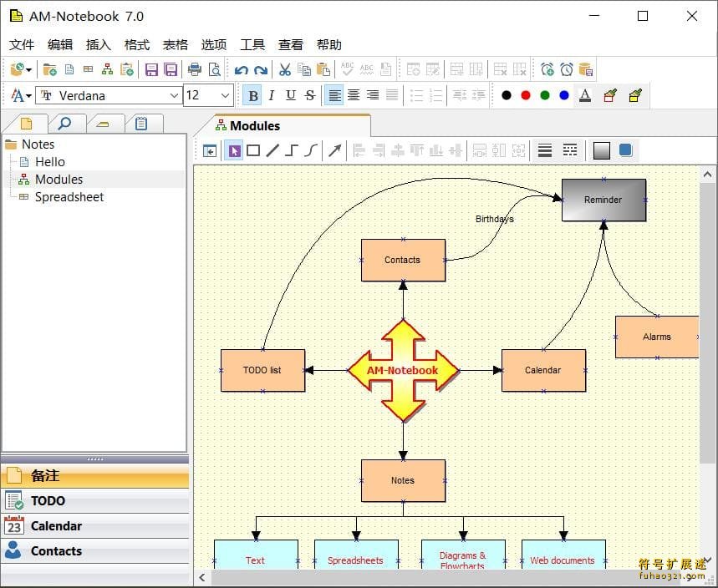Screen dimensions: 718x588
Task: Open the alarm clock list icon
Action: 567,69
